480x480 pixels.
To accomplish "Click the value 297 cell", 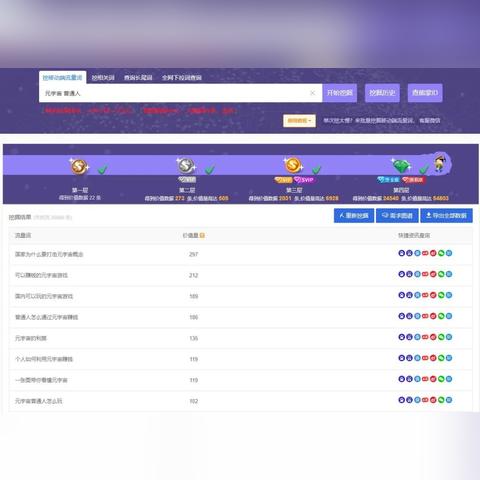I will pos(194,254).
